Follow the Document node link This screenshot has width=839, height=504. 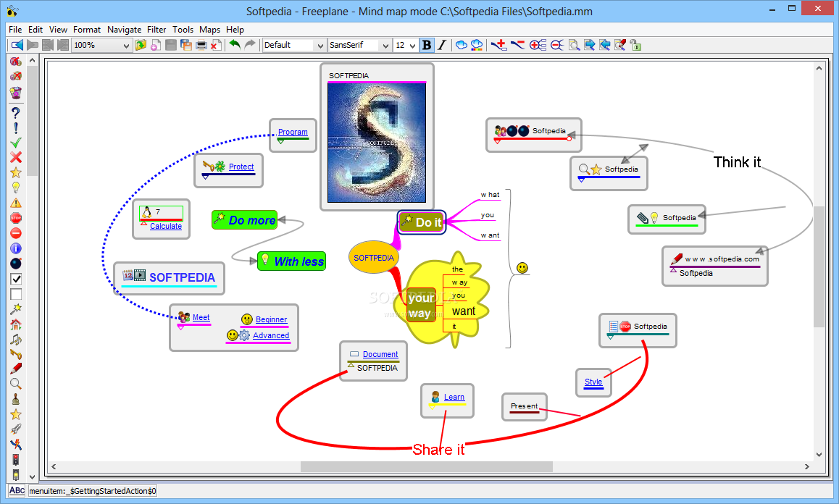pos(380,354)
